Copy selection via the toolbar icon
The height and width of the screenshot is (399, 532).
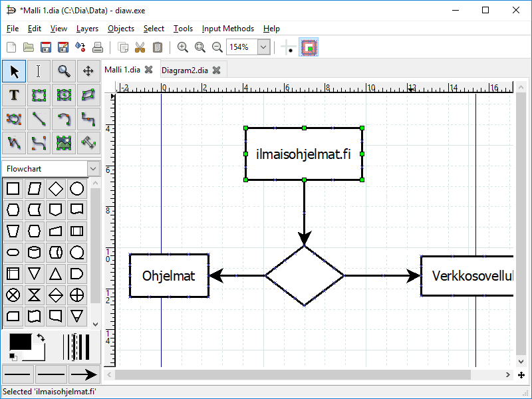(123, 47)
